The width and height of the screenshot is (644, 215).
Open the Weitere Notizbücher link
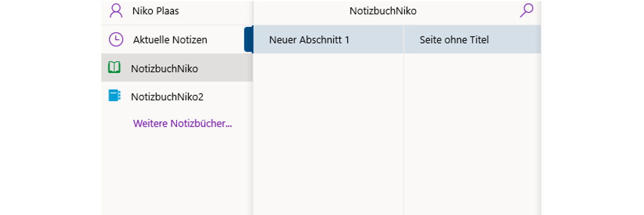point(182,124)
